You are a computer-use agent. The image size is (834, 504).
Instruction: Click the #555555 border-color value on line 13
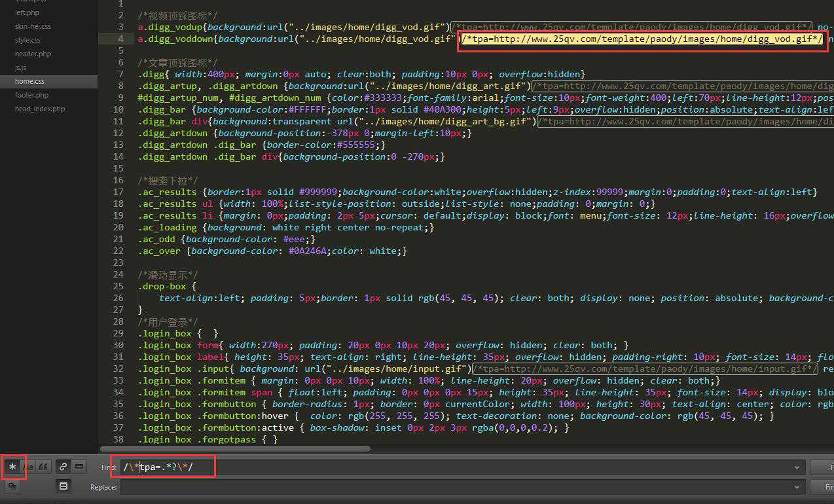coord(356,145)
